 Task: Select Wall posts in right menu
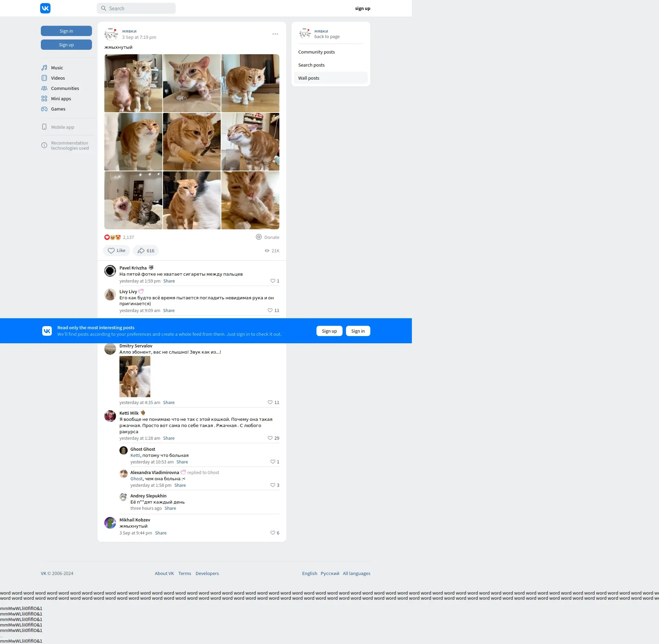pyautogui.click(x=309, y=78)
